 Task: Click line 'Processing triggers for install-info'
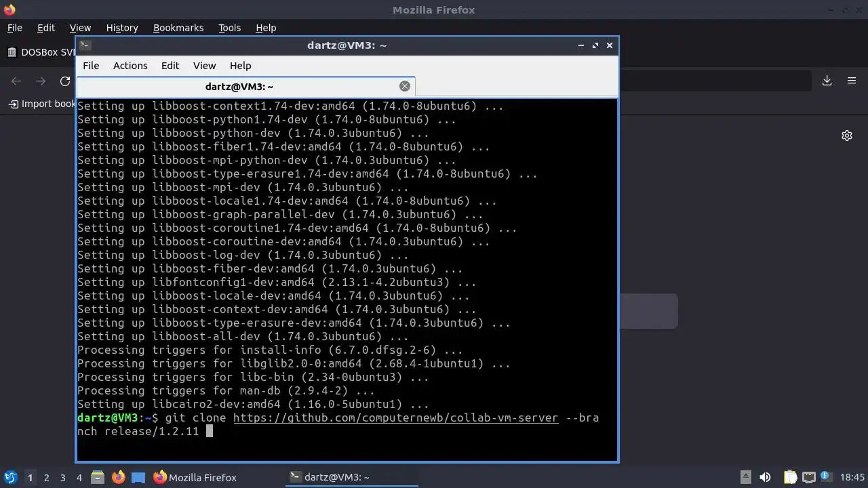[x=270, y=350]
